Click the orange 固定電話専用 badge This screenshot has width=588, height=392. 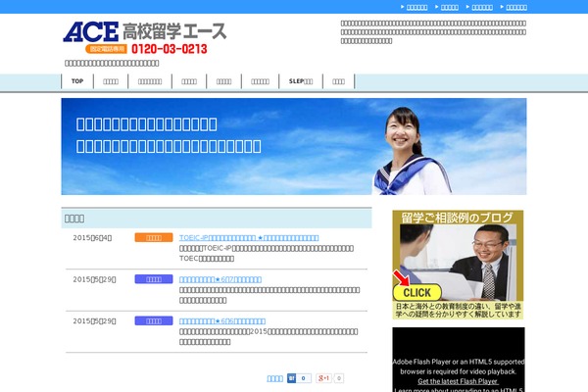(106, 49)
